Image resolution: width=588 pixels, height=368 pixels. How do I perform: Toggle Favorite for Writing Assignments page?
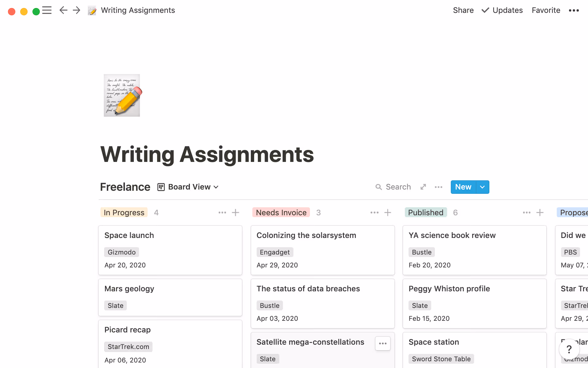coord(546,10)
